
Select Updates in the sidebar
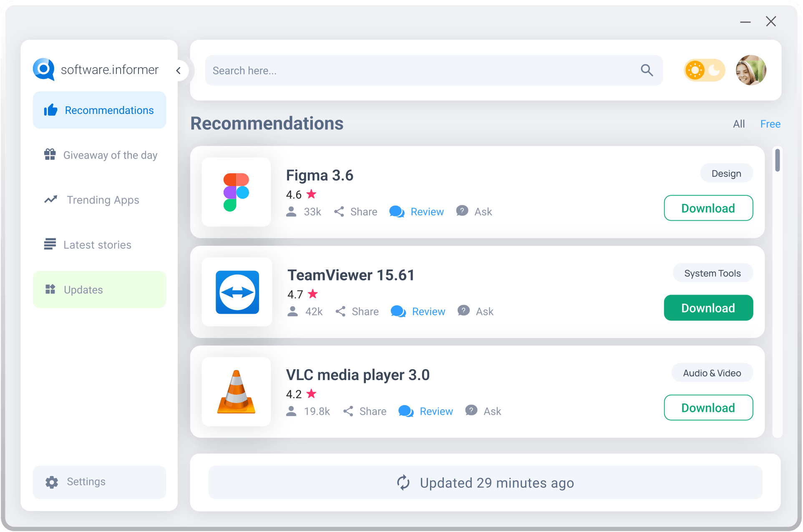tap(99, 290)
